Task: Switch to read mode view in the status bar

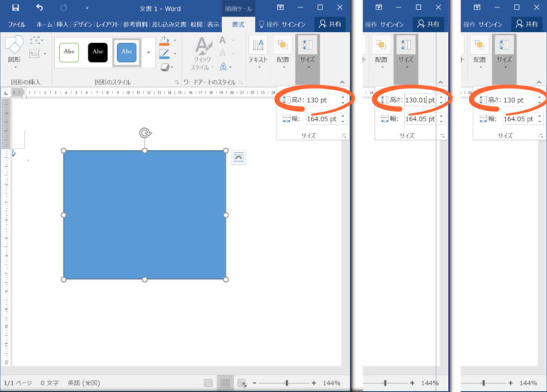Action: 208,383
